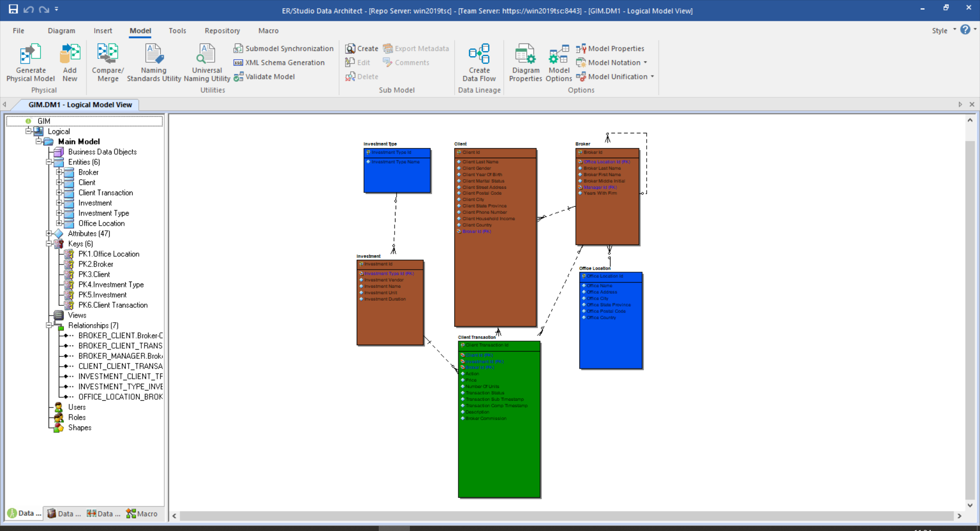Switch to the Diagram ribbon tab
Image resolution: width=980 pixels, height=531 pixels.
[61, 31]
